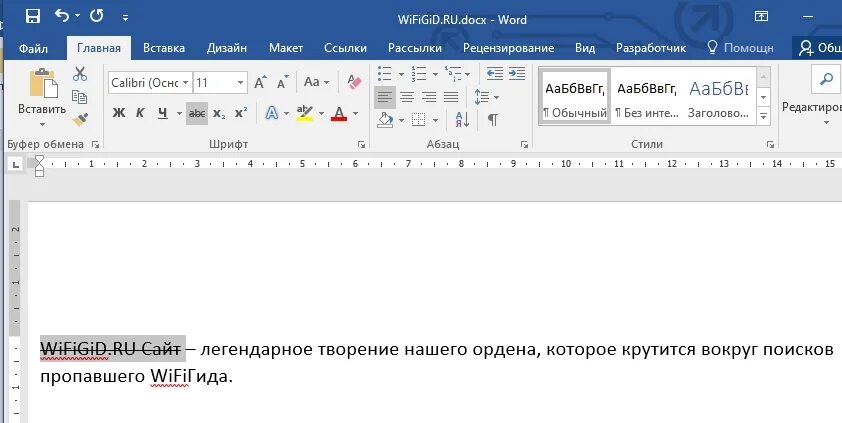This screenshot has width=842, height=423.
Task: Toggle superscript formatting
Action: click(241, 113)
